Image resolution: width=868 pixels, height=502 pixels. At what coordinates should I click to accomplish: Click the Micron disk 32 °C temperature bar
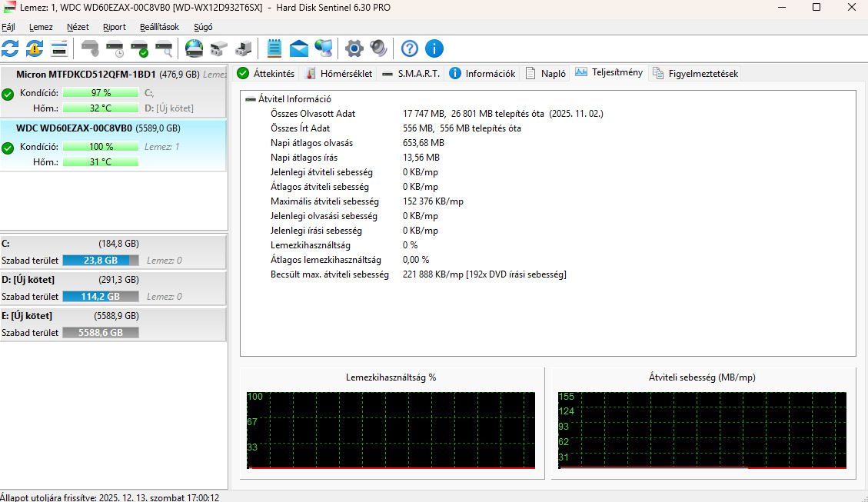tap(100, 108)
